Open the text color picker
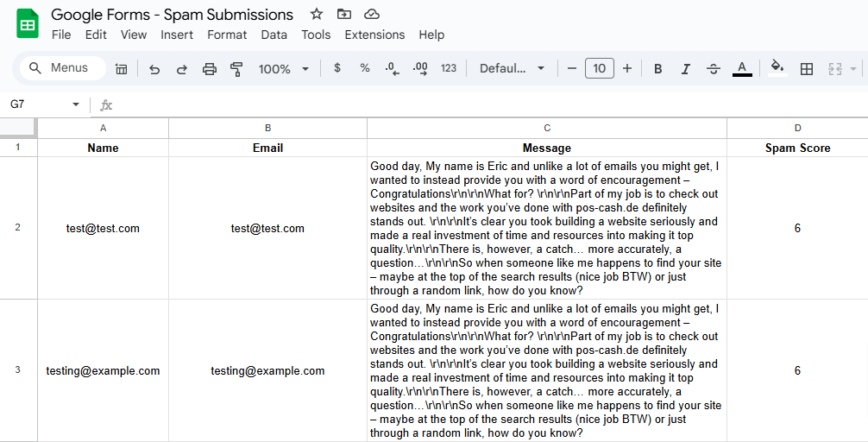Image resolution: width=868 pixels, height=442 pixels. click(742, 69)
